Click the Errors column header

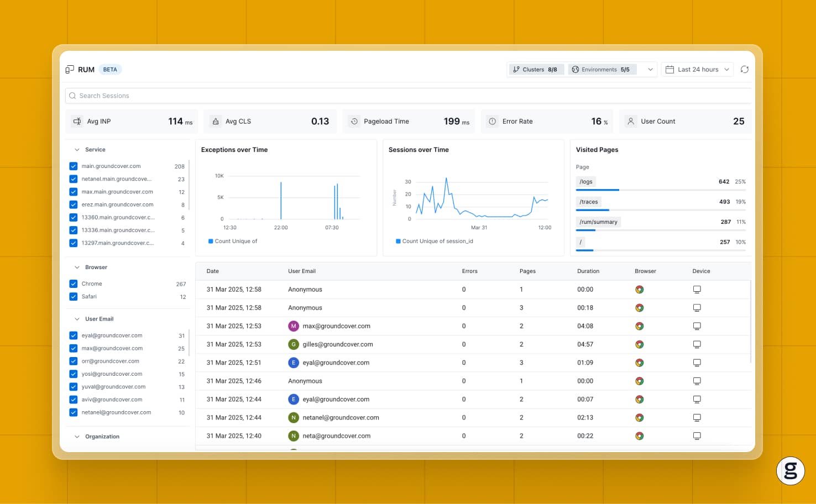(x=470, y=271)
